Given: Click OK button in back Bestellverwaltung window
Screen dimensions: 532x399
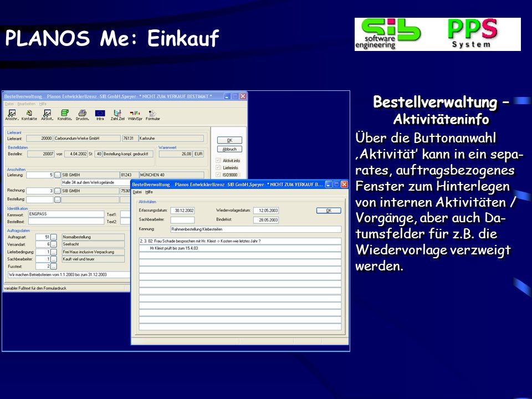Looking at the screenshot, I should [x=229, y=140].
